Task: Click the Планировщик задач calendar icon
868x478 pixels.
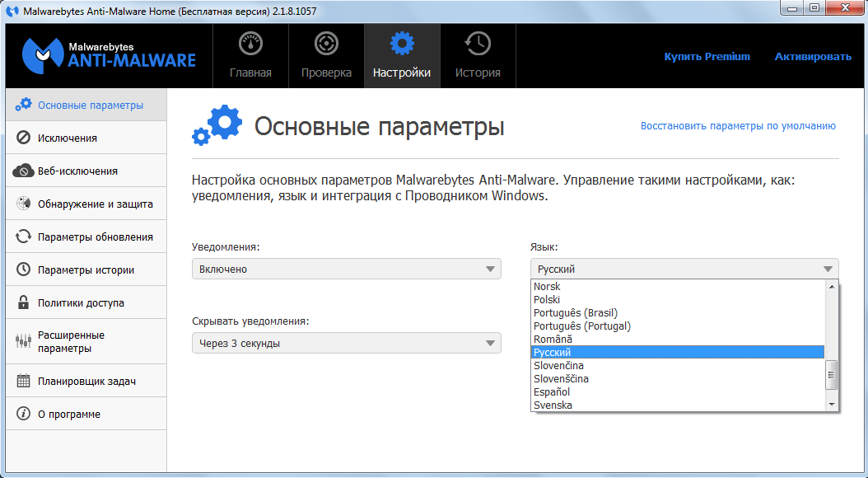Action: click(23, 381)
